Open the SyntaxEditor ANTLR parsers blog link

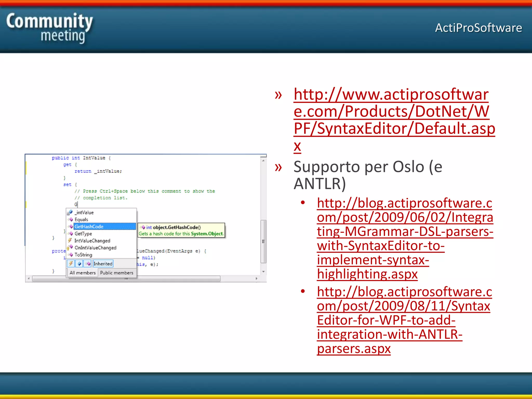[x=404, y=320]
